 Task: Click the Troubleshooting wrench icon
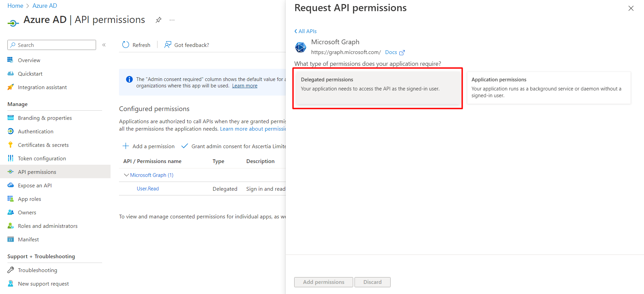coord(10,270)
